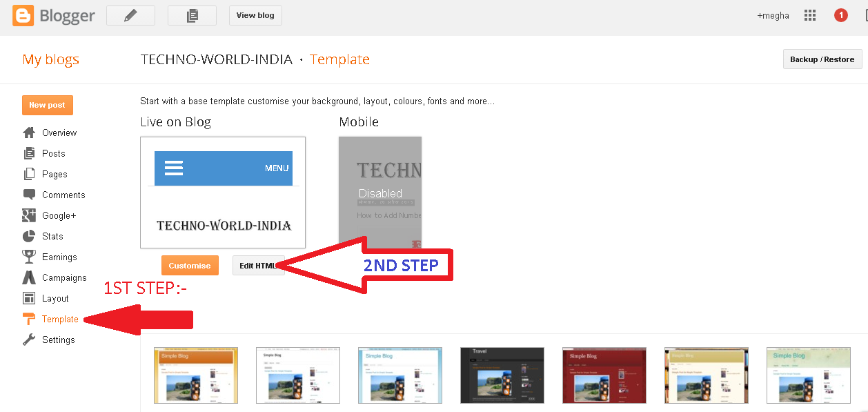Click the Layout grid icon

[29, 298]
